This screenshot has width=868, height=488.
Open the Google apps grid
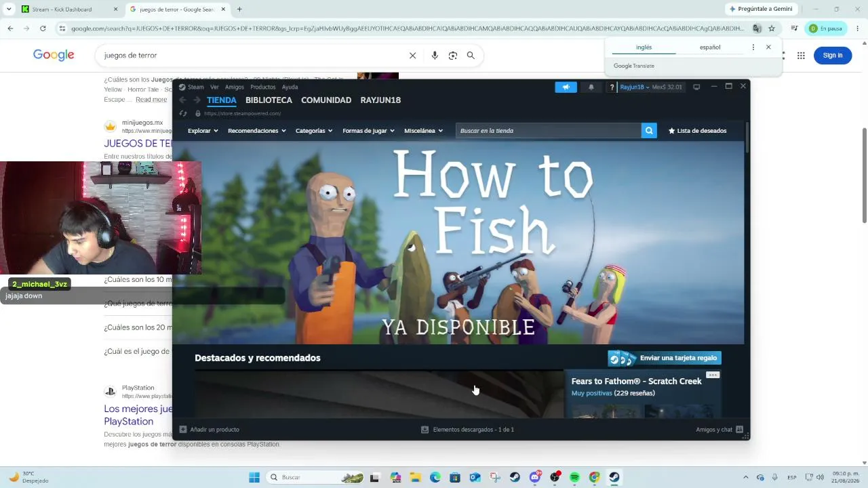click(x=801, y=56)
